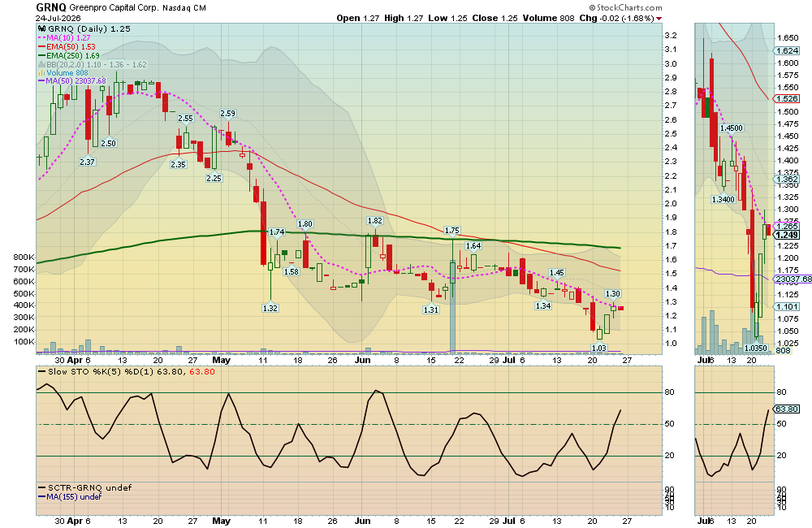
Task: Click the 1.0350 label in zoom panel
Action: (x=755, y=348)
